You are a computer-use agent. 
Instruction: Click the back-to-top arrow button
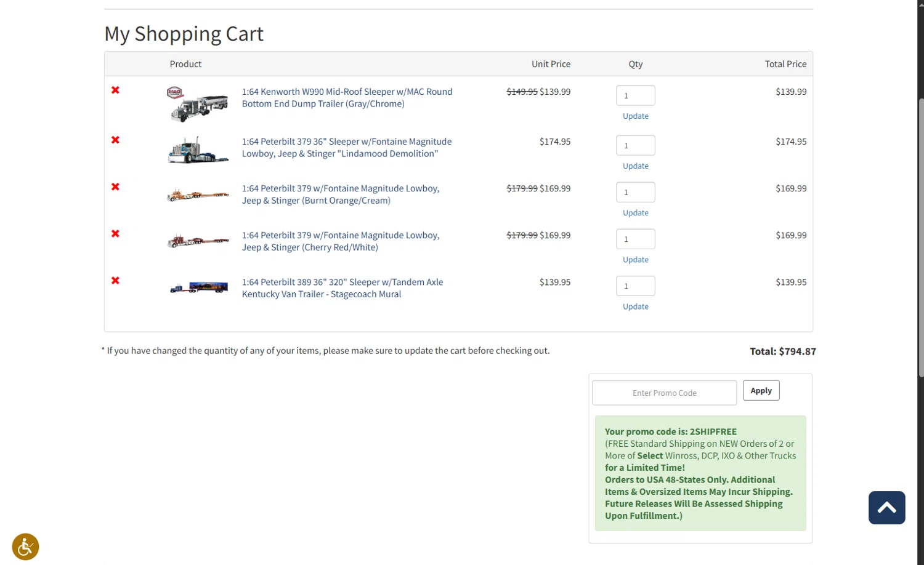pyautogui.click(x=886, y=508)
